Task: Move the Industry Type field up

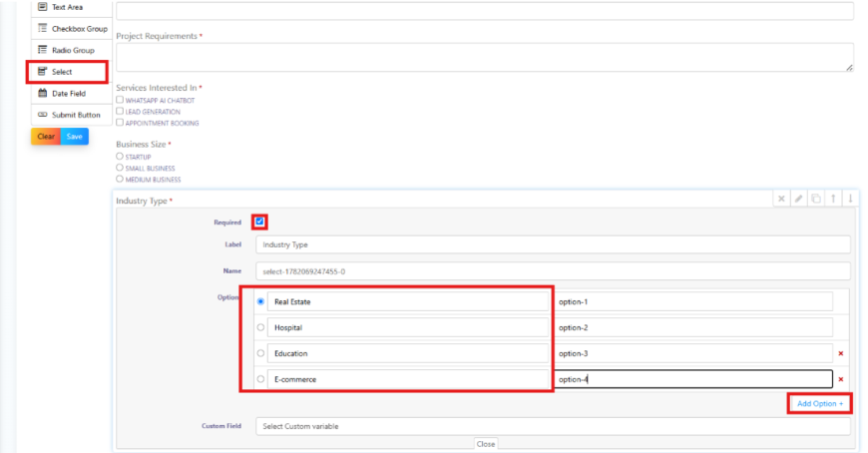Action: tap(833, 199)
